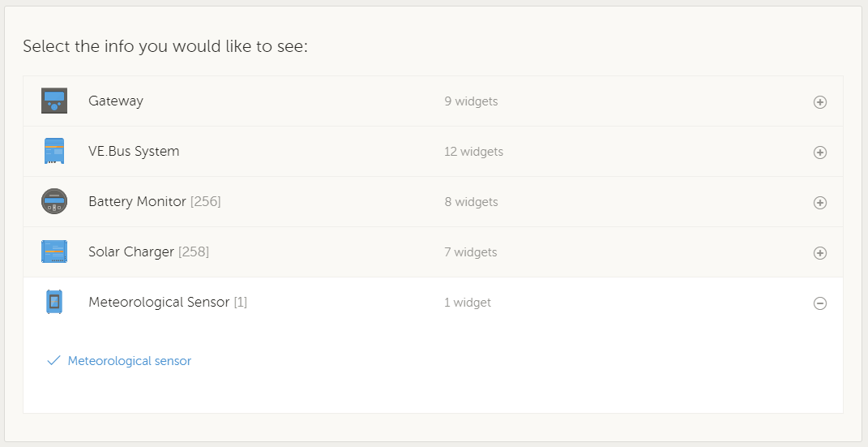
Task: Expand the Gateway widgets list
Action: (x=819, y=102)
